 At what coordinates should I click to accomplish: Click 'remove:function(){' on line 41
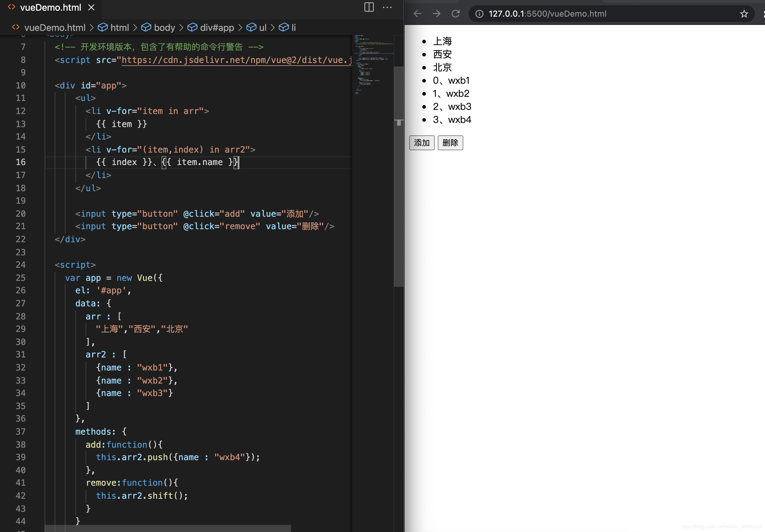coord(132,483)
